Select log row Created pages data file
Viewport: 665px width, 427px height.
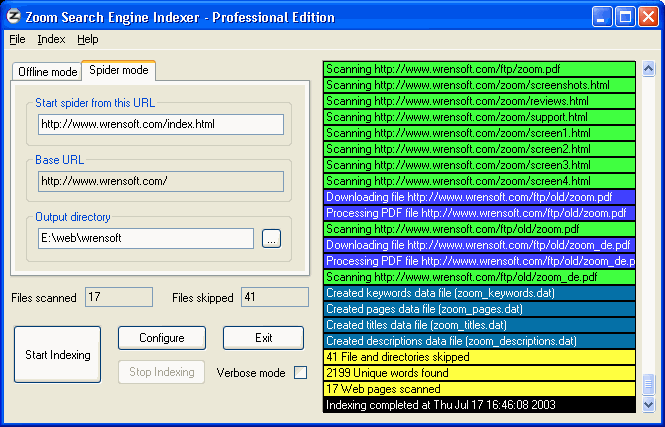pyautogui.click(x=479, y=309)
